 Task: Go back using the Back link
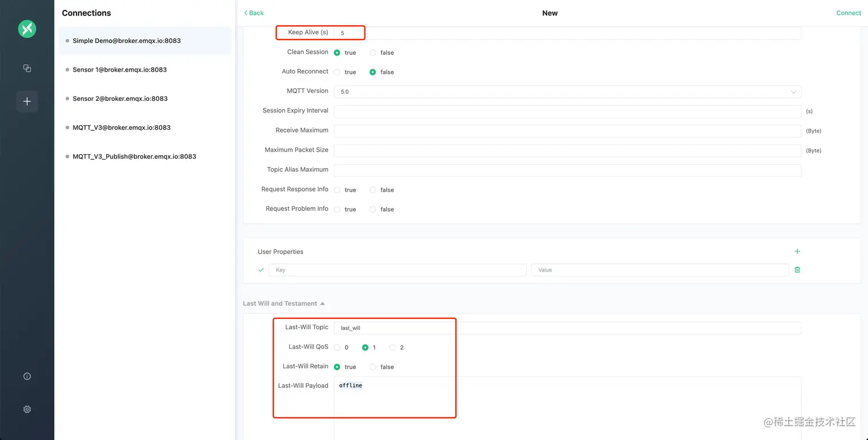point(254,13)
